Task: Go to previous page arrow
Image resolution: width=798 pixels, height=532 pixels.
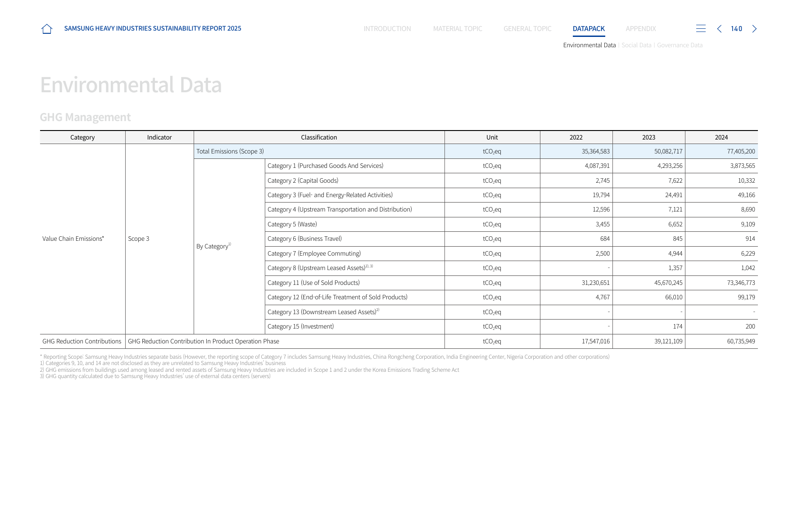Action: [719, 29]
